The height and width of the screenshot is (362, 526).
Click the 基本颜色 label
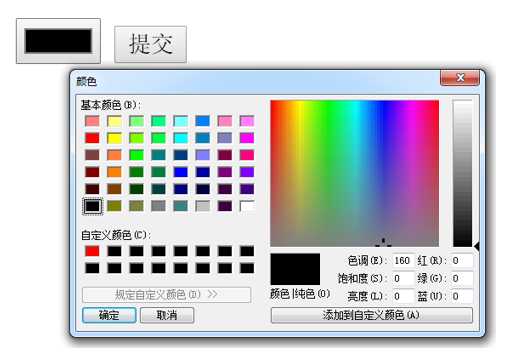point(110,105)
